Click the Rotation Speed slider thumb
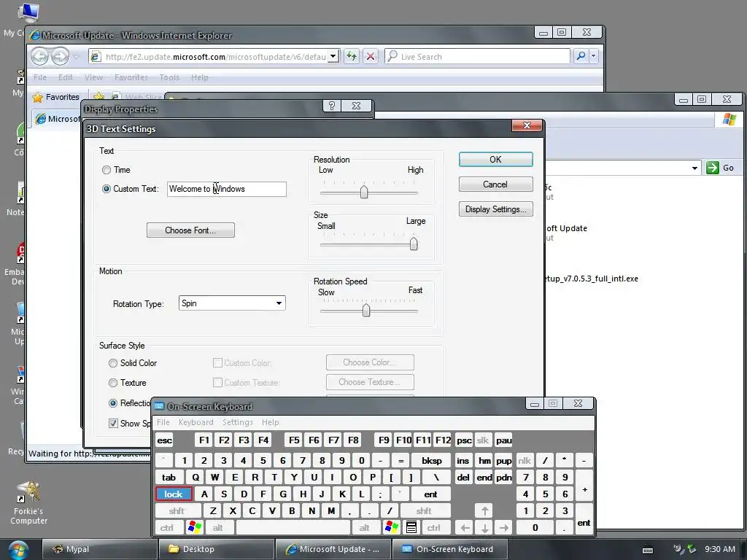747x560 pixels. 366,310
